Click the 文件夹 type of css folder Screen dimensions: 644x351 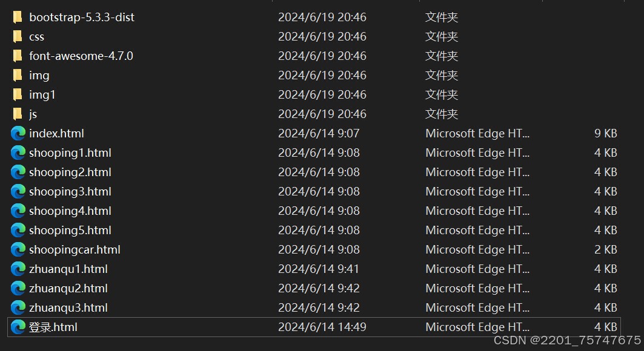point(442,36)
